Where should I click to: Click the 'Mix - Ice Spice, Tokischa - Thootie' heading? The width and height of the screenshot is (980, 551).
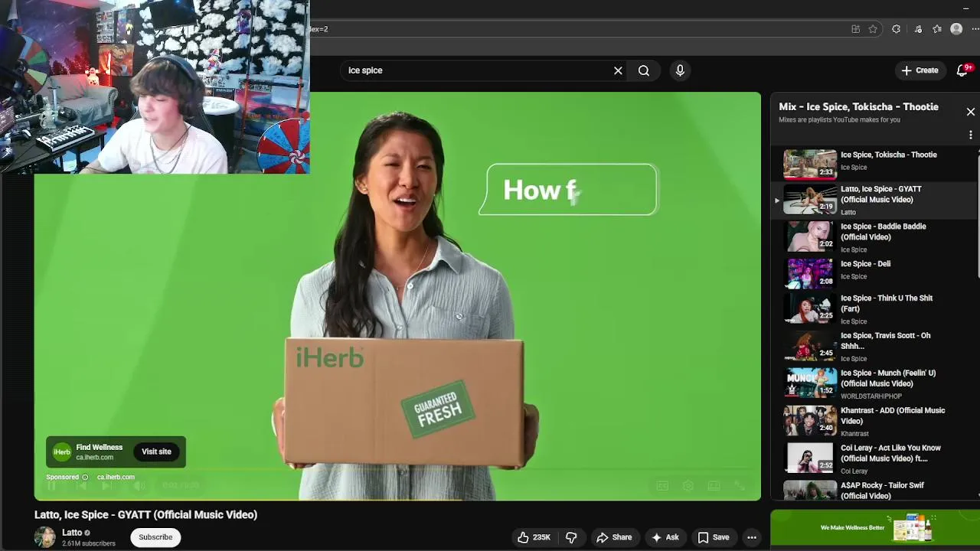[858, 107]
